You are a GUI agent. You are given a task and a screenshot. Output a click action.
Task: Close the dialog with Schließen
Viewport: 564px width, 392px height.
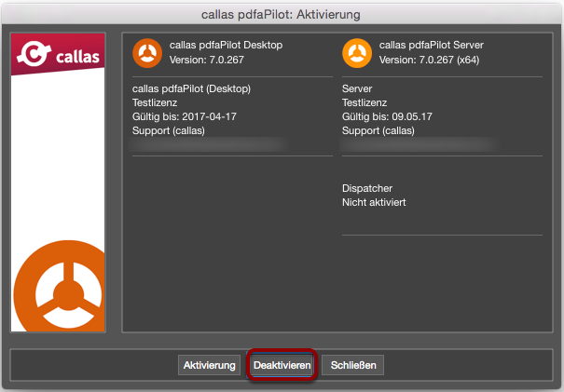click(x=353, y=365)
